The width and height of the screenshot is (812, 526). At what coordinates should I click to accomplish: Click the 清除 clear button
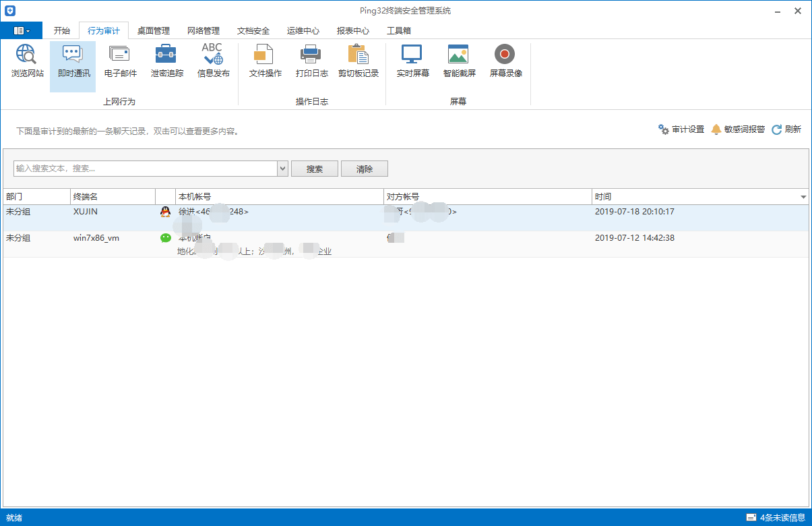365,169
